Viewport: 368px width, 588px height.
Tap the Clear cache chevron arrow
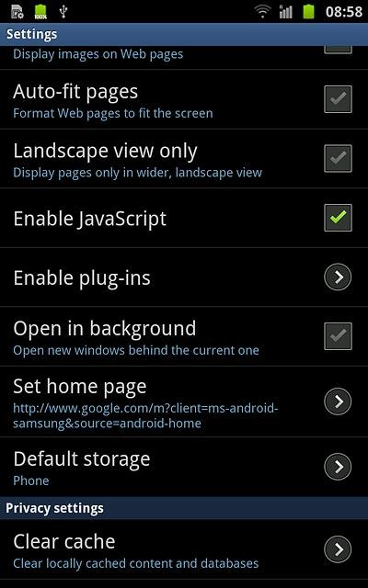tap(338, 549)
